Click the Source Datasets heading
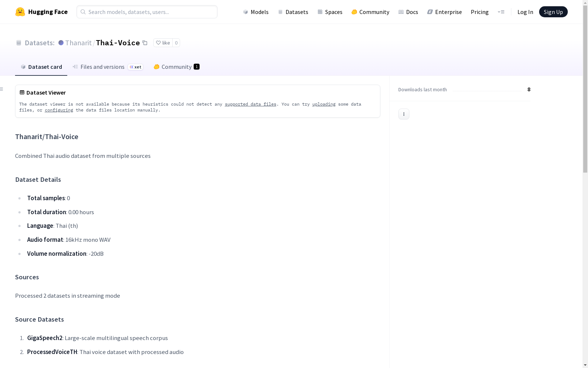The width and height of the screenshot is (588, 368). pyautogui.click(x=39, y=319)
